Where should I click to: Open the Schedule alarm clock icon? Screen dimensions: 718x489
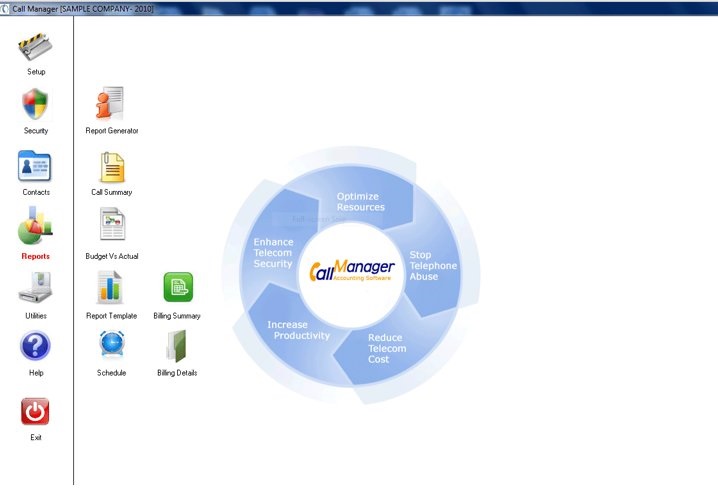112,345
